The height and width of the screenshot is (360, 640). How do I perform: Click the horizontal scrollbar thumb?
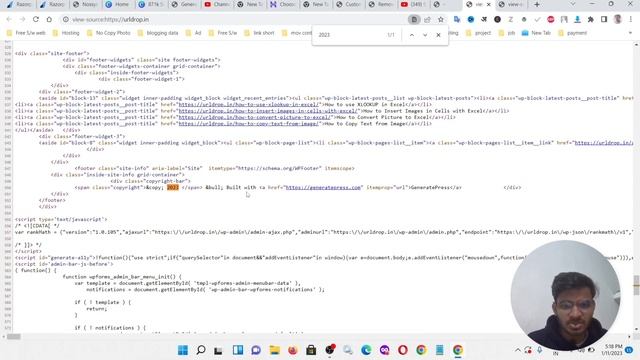pyautogui.click(x=13, y=337)
